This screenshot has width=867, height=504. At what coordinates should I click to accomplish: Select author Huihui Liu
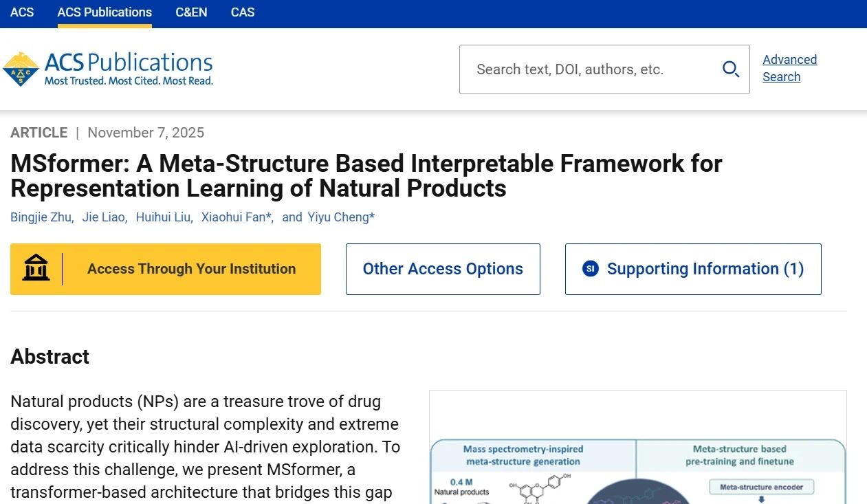click(x=163, y=217)
